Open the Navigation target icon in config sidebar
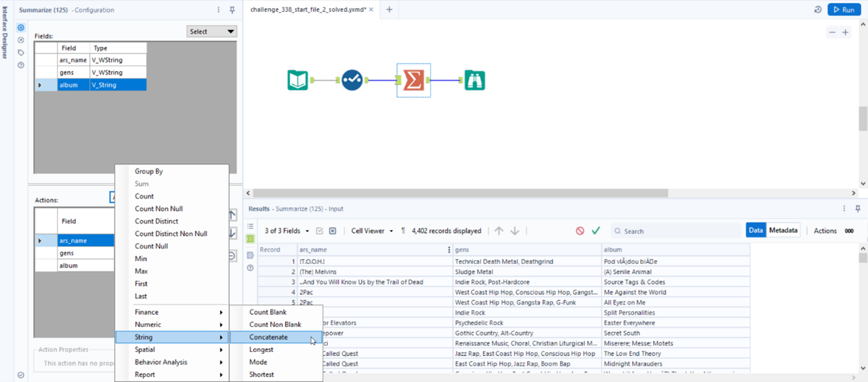This screenshot has width=868, height=382. pos(21,40)
